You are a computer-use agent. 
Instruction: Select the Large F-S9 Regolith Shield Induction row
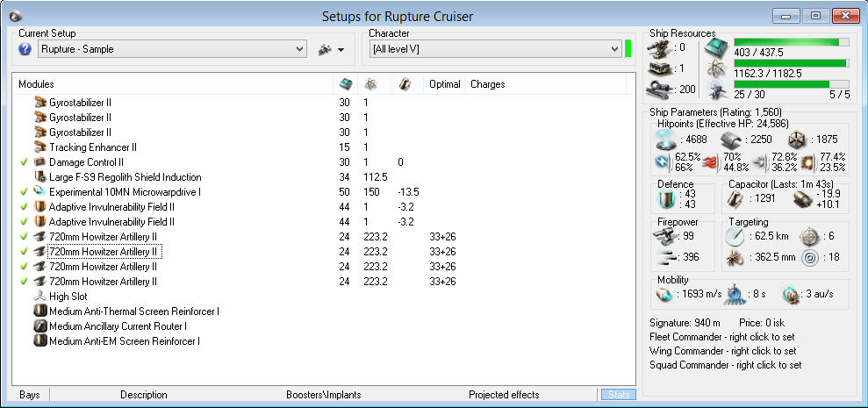[x=125, y=177]
